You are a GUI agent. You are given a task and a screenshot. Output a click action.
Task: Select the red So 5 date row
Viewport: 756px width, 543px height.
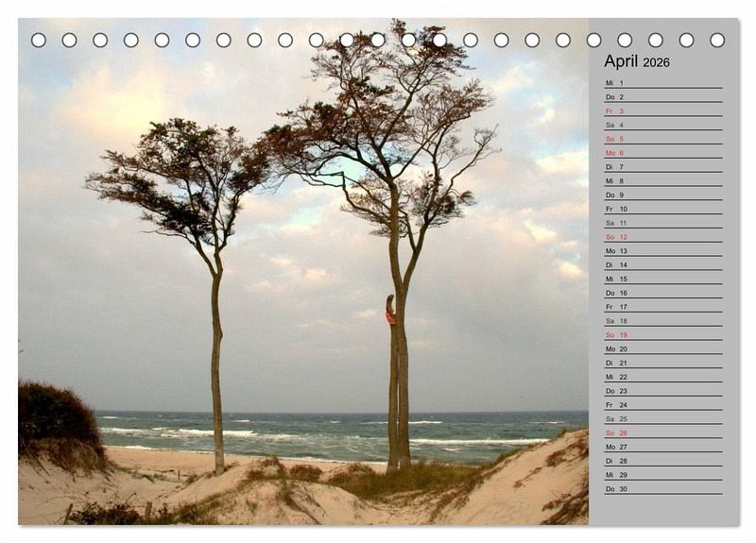point(662,139)
